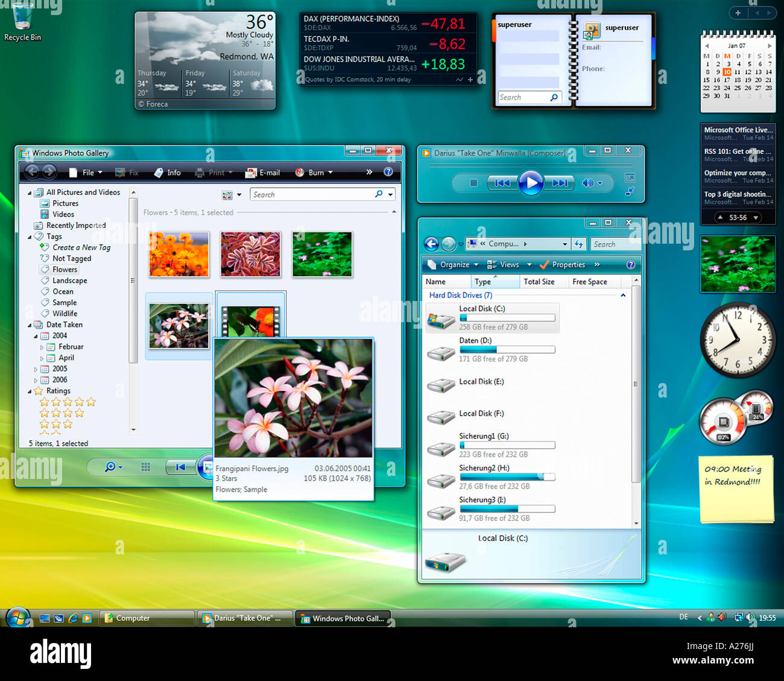Open help in the Computer window
Image resolution: width=784 pixels, height=681 pixels.
pos(631,265)
